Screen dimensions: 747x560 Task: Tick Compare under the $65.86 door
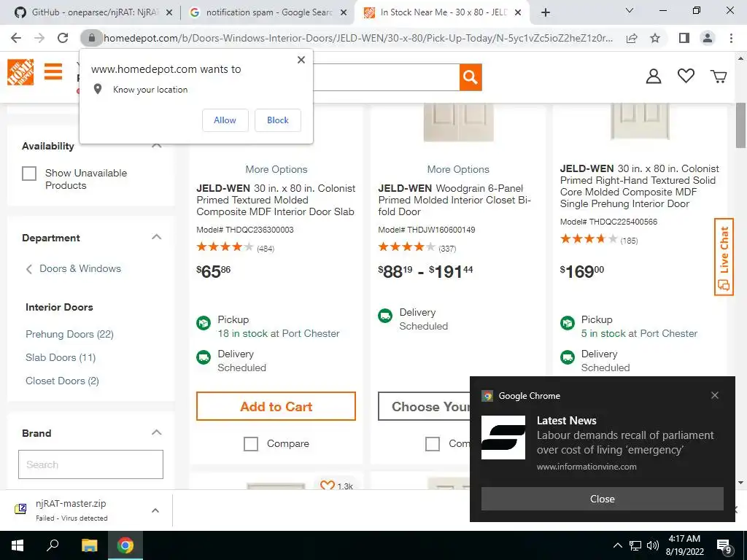point(251,444)
